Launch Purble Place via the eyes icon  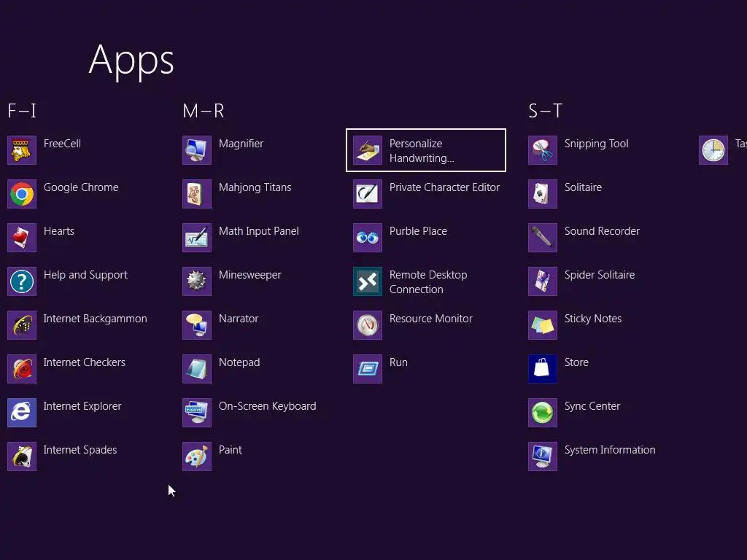pyautogui.click(x=368, y=238)
